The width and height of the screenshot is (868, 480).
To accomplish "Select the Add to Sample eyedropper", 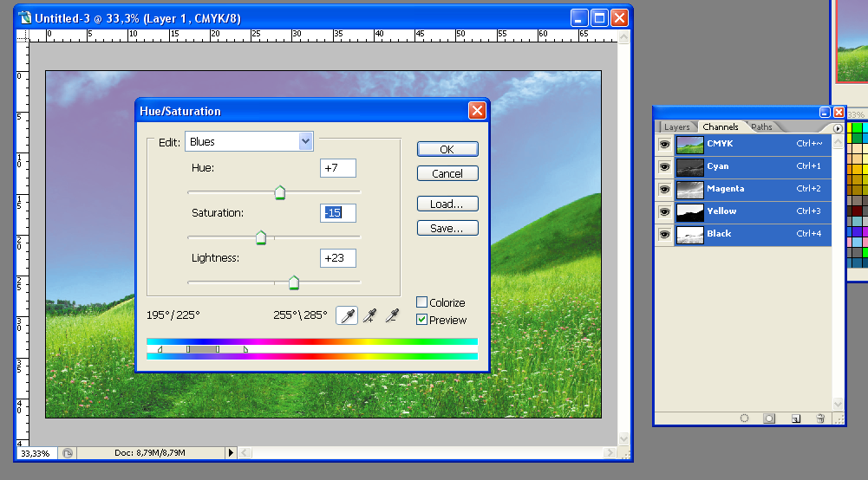I will click(x=369, y=315).
